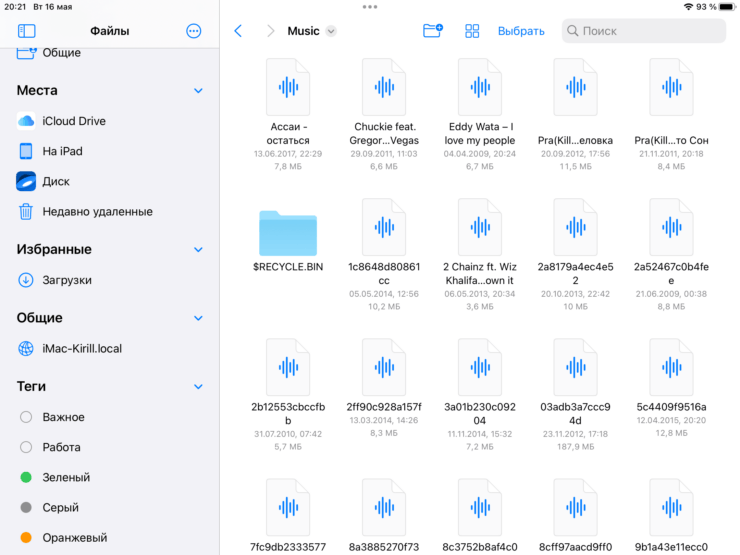Select the Работа tag circle
Screen dimensions: 740x555
tap(26, 447)
